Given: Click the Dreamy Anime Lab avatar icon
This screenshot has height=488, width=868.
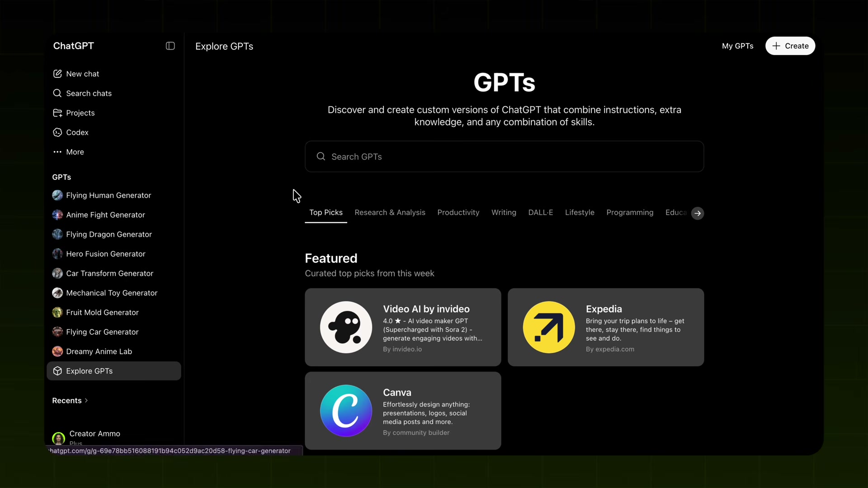Looking at the screenshot, I should point(57,352).
